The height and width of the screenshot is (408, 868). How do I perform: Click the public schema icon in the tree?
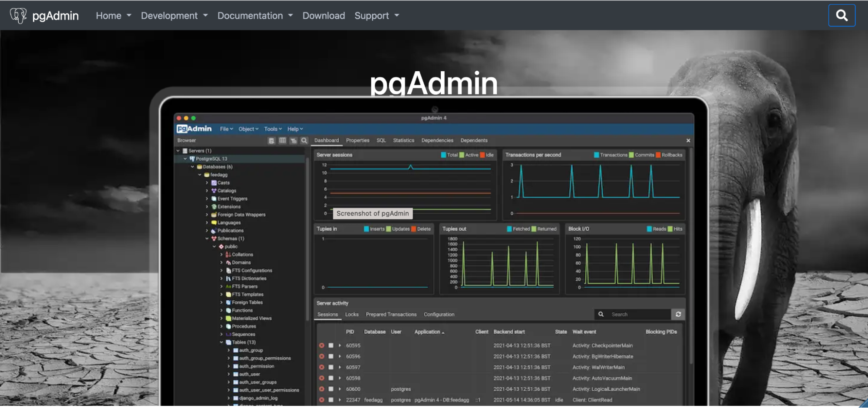coord(221,246)
